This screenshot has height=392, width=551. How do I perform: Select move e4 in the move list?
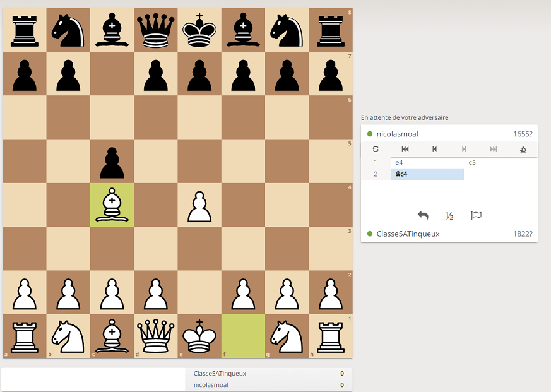[x=399, y=162]
